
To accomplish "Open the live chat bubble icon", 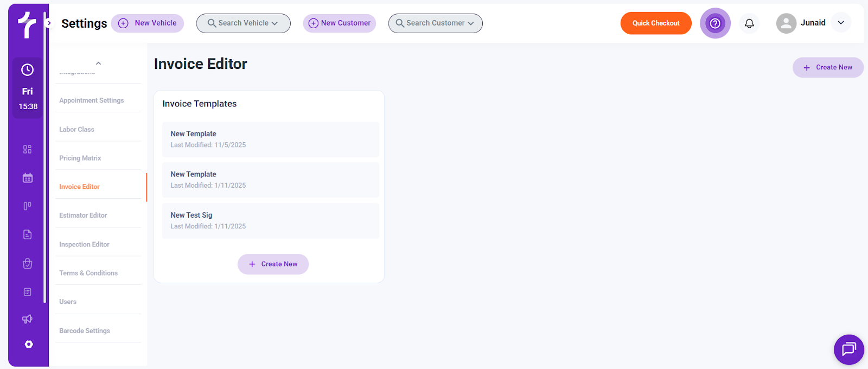I will point(848,349).
